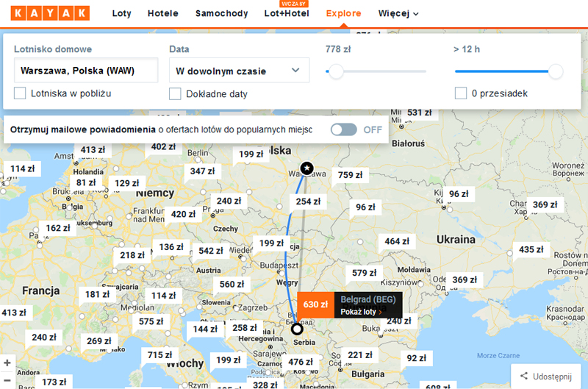Select the 218 zł price marker
588x389 pixels.
pos(132,255)
